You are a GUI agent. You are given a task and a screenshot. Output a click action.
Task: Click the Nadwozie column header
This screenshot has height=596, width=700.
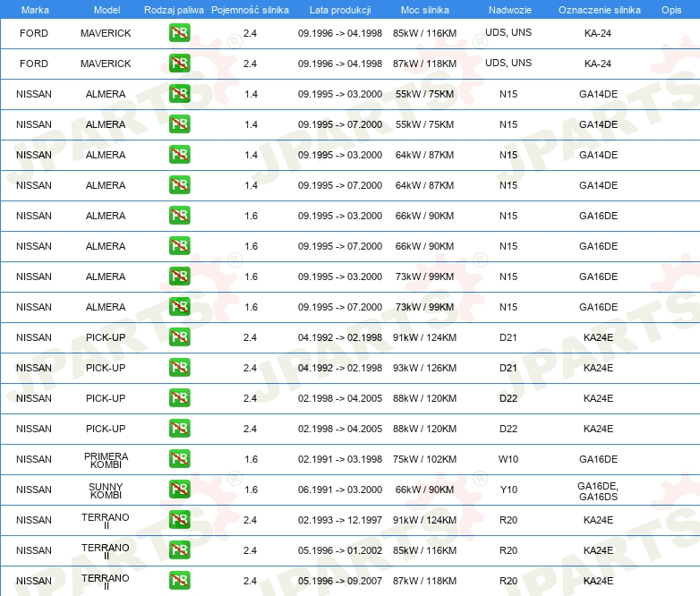(510, 10)
